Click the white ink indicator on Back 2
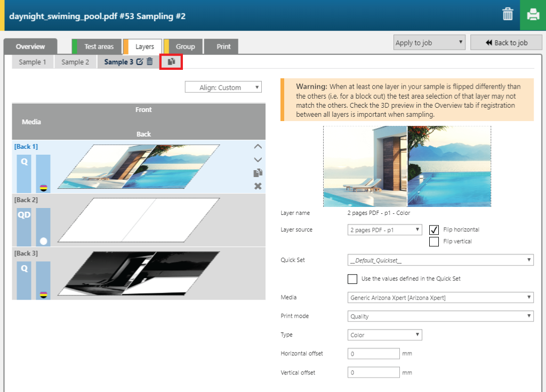 tap(43, 241)
